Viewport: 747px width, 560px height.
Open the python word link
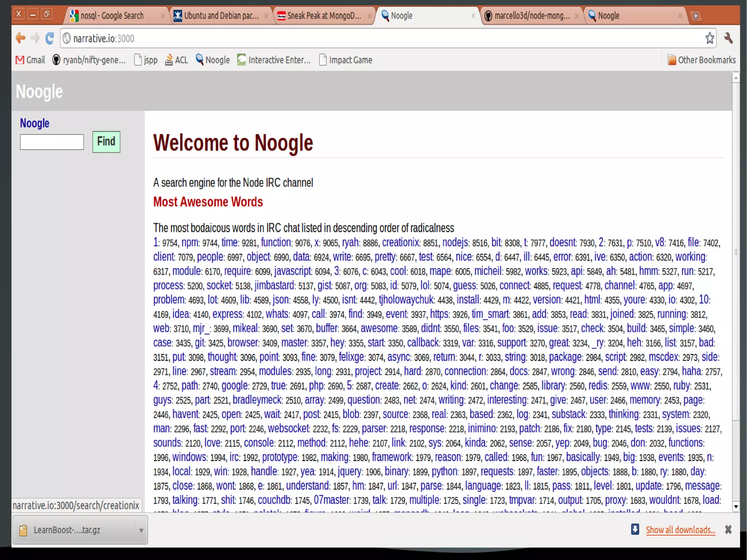point(444,471)
